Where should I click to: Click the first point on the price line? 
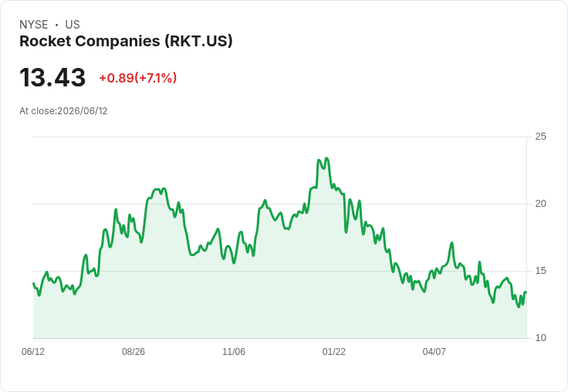[33, 283]
